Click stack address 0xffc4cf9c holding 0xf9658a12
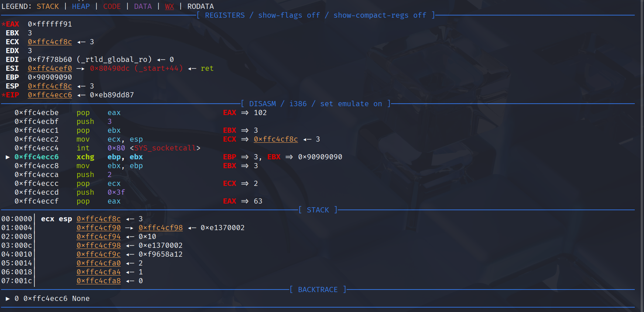Viewport: 644px width, 312px height. tap(99, 254)
